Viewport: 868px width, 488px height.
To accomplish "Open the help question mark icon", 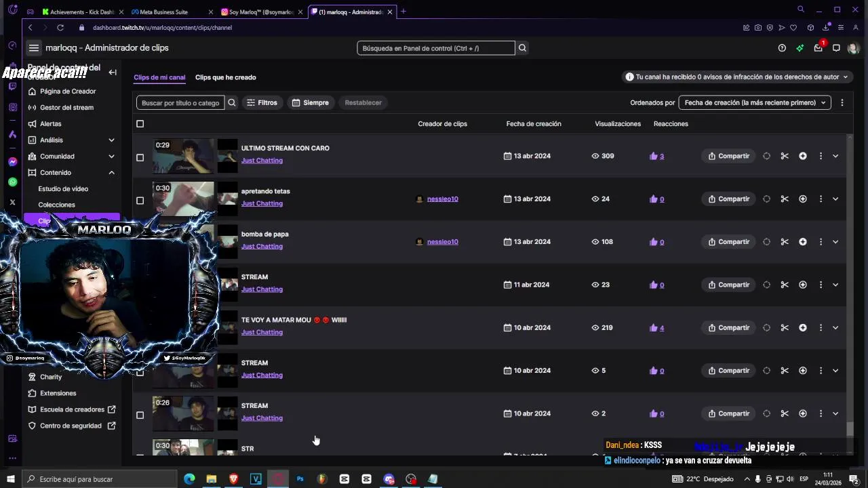I will coord(782,48).
